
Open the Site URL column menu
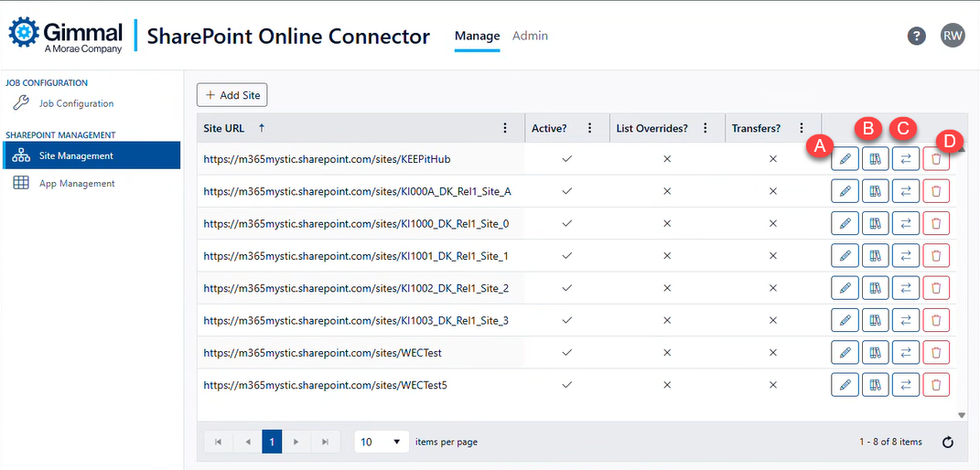click(x=506, y=129)
